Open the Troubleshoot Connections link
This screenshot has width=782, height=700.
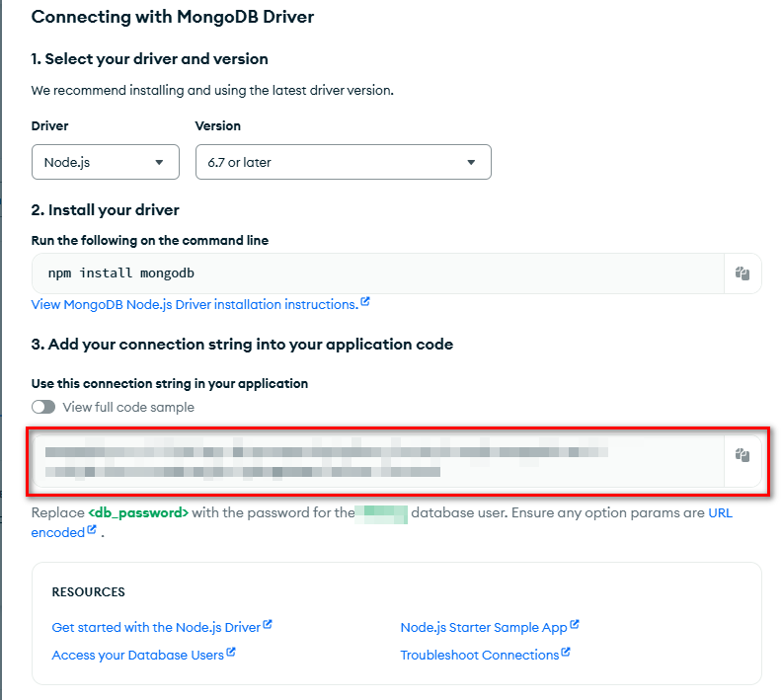tap(479, 655)
